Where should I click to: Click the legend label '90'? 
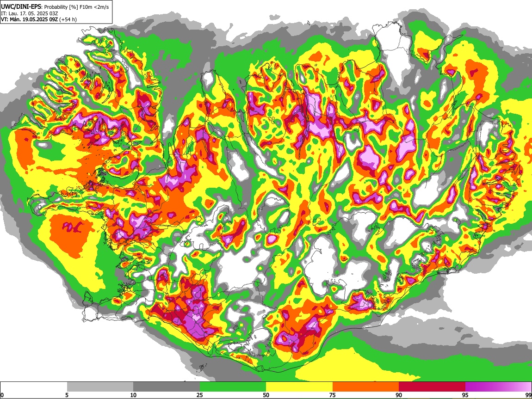pos(399,395)
